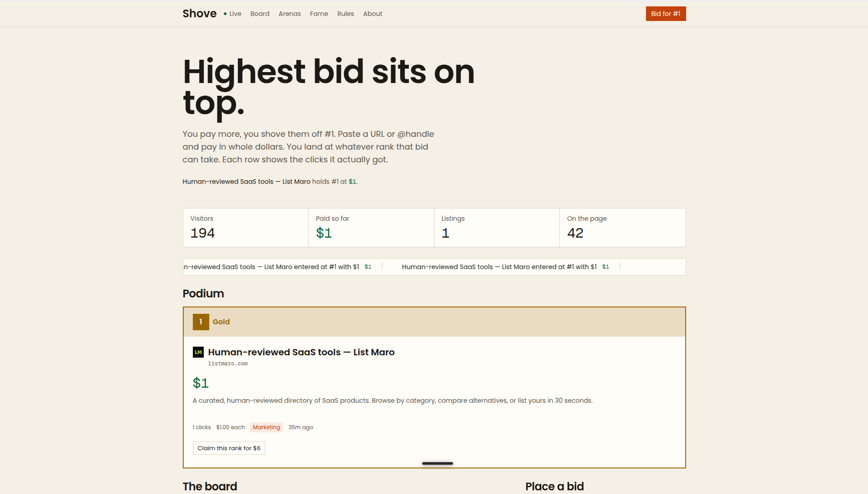Click Claim this rank for $6

(229, 448)
